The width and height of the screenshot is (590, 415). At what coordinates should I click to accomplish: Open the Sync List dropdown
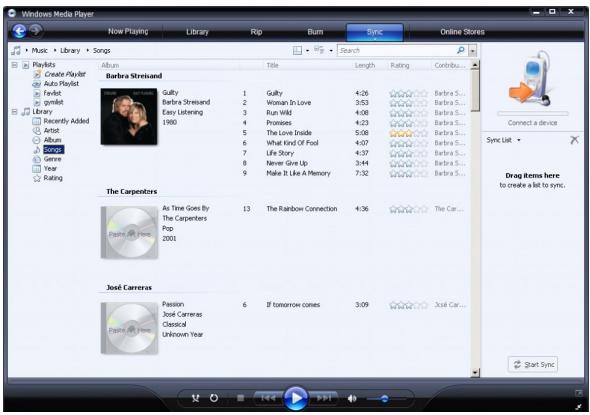pyautogui.click(x=503, y=140)
